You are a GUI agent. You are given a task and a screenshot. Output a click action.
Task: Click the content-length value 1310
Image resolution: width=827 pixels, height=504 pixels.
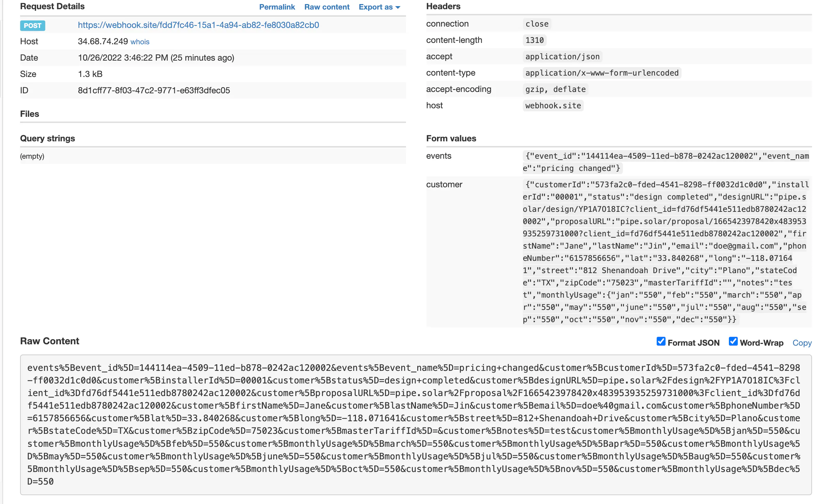[x=534, y=40]
